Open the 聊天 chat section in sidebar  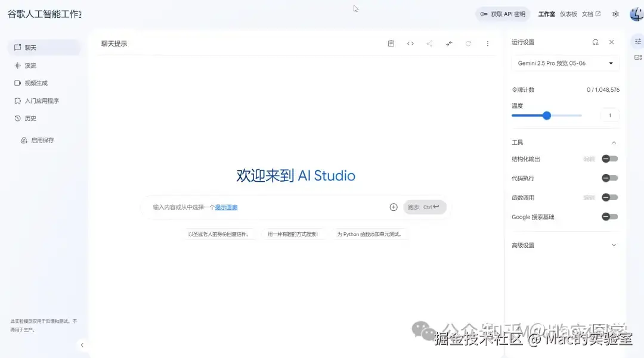44,48
